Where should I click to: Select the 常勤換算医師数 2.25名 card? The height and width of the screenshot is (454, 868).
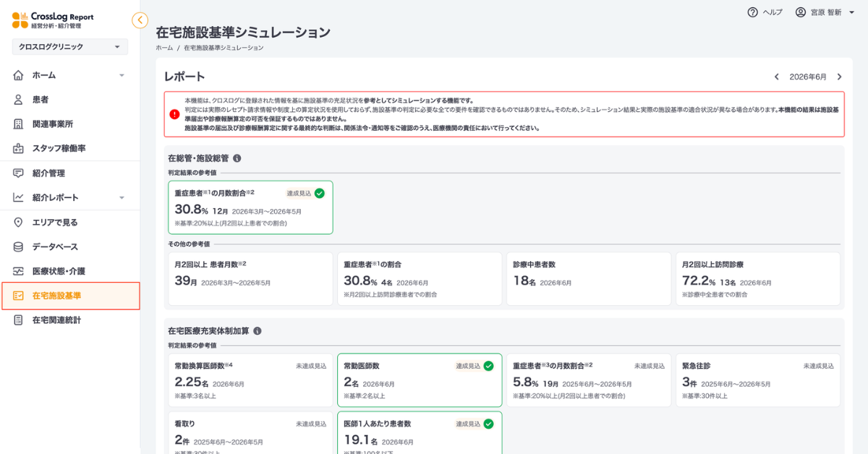[x=250, y=380]
